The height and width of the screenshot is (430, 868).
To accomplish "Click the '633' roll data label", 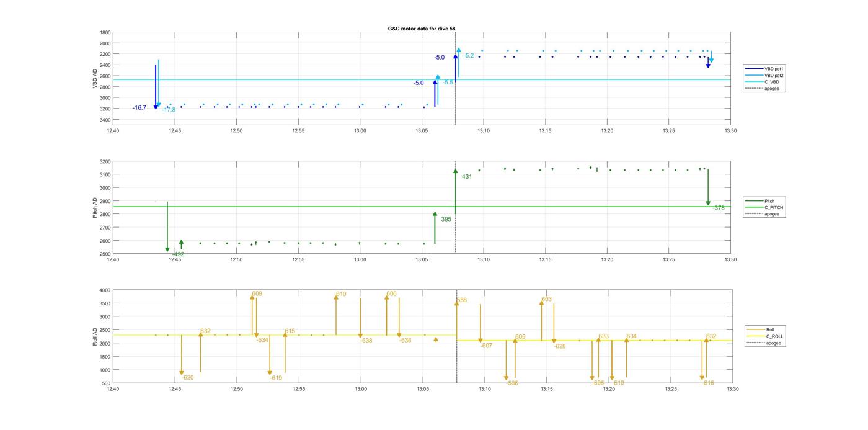I will 604,336.
